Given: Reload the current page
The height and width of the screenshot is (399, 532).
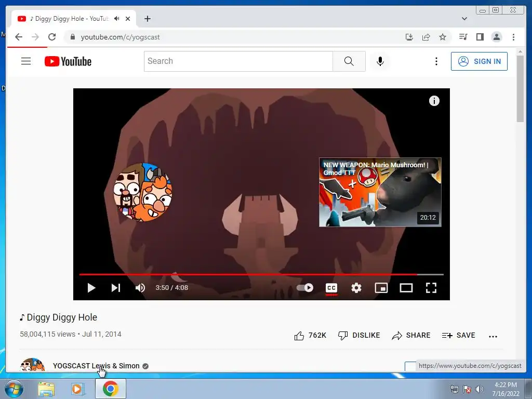Looking at the screenshot, I should click(52, 37).
